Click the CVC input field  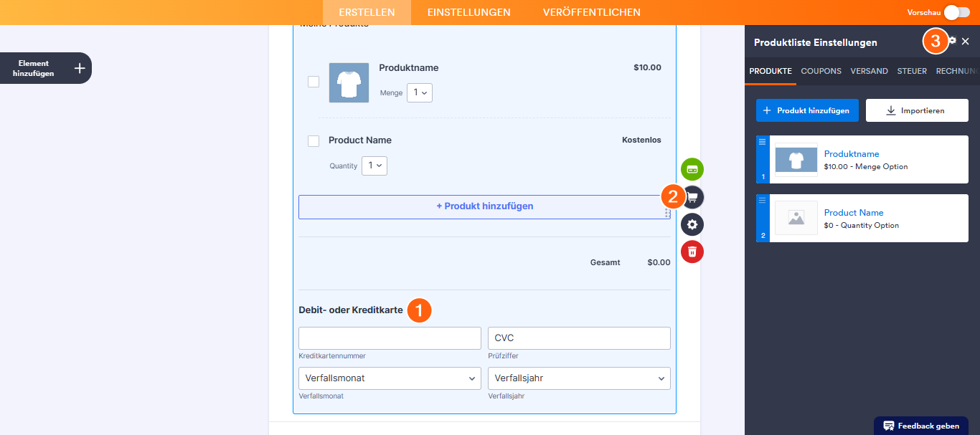(579, 338)
